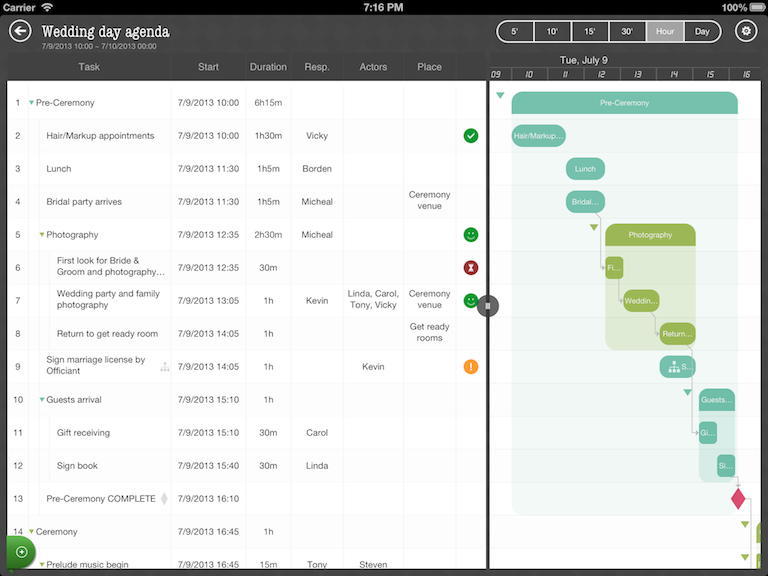Click the Get ready rooms place cell
Viewport: 768px width, 576px height.
[430, 332]
